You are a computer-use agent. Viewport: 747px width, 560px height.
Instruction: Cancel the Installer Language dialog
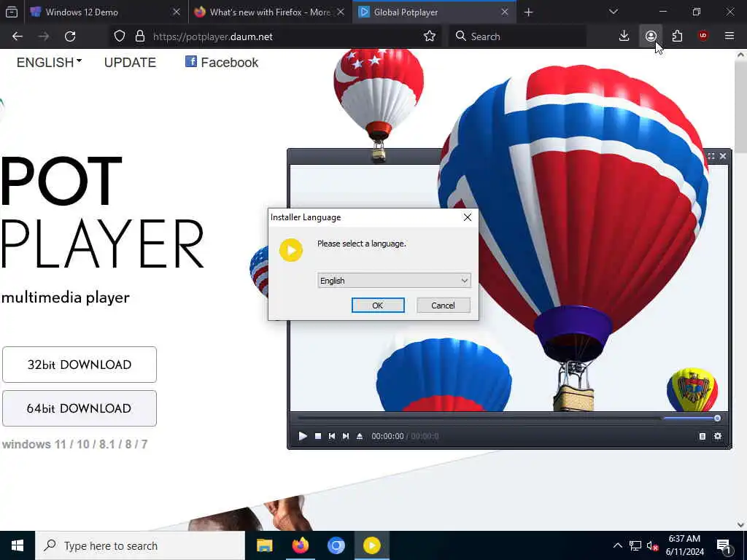(x=443, y=306)
